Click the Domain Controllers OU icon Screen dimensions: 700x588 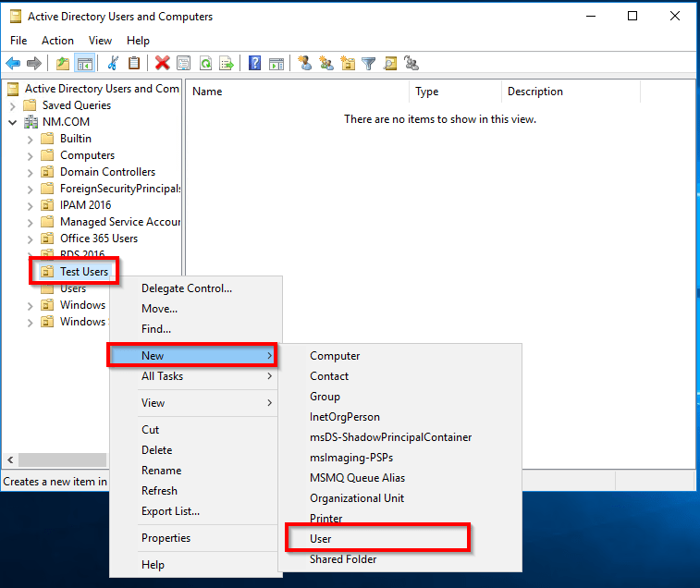[x=47, y=171]
